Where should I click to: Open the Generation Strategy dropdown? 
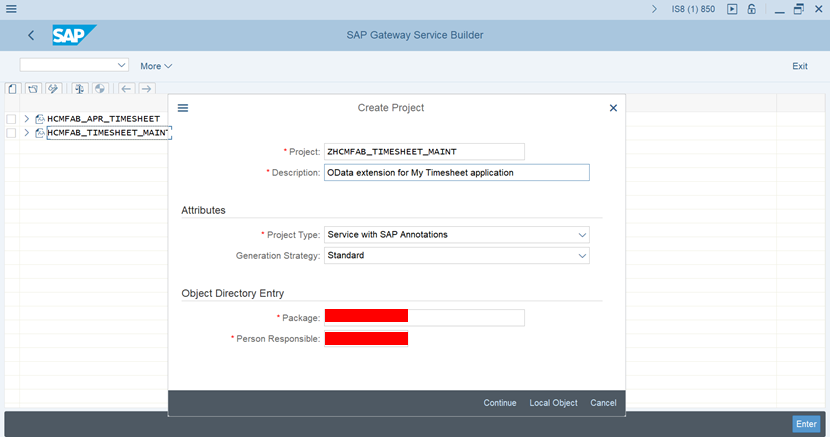point(582,256)
